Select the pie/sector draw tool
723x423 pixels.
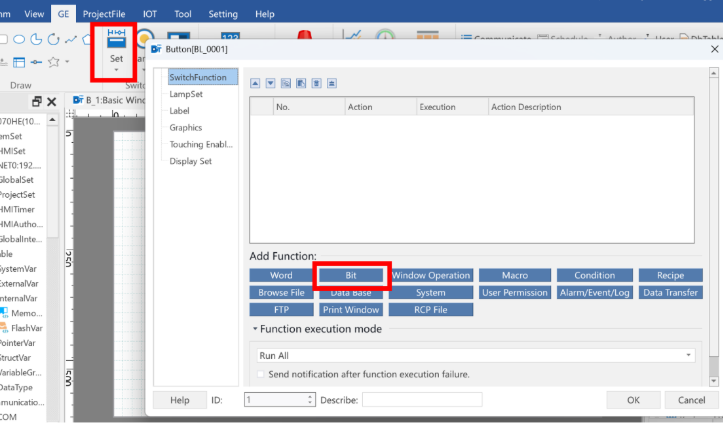[36, 39]
